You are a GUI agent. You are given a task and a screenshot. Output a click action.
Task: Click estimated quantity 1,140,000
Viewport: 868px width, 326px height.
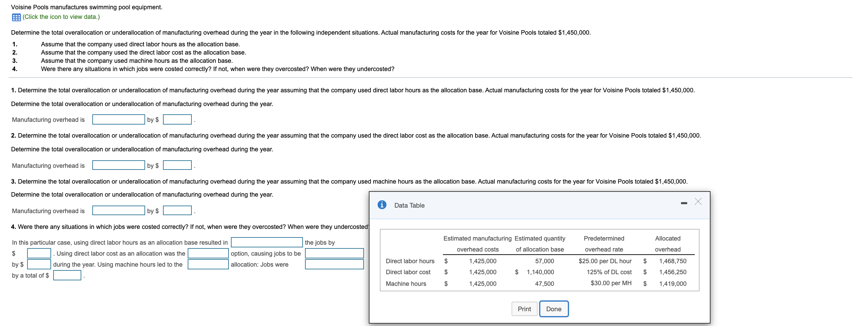(540, 272)
